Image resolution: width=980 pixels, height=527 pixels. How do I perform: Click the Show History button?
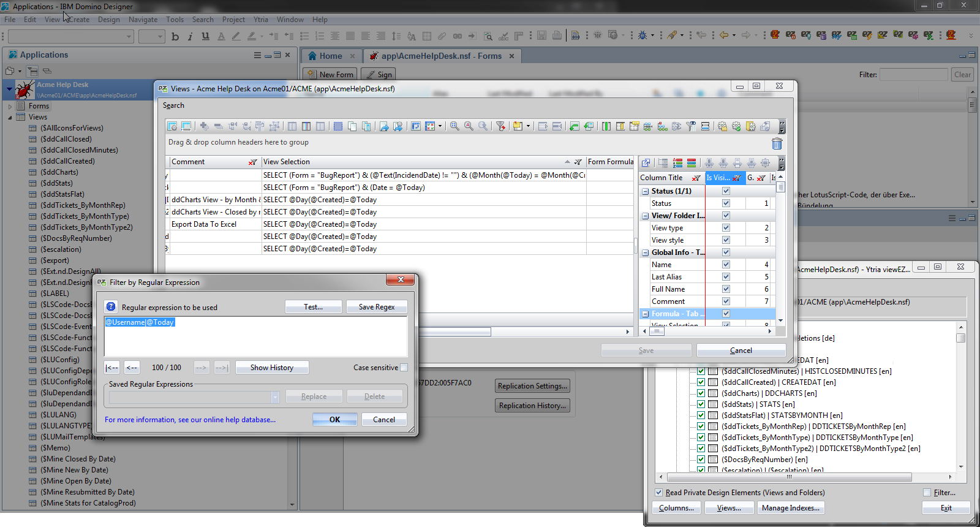(x=272, y=368)
